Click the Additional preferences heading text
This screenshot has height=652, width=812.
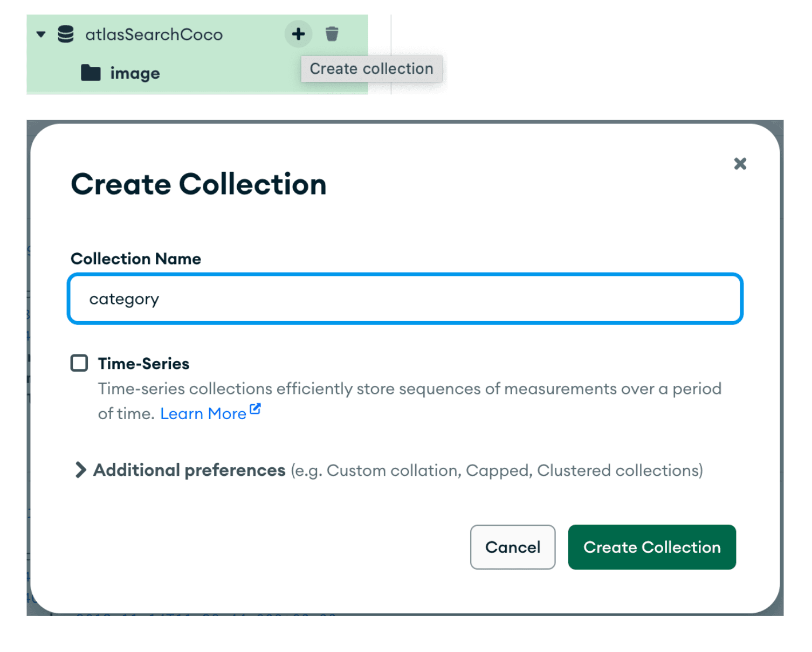[189, 470]
